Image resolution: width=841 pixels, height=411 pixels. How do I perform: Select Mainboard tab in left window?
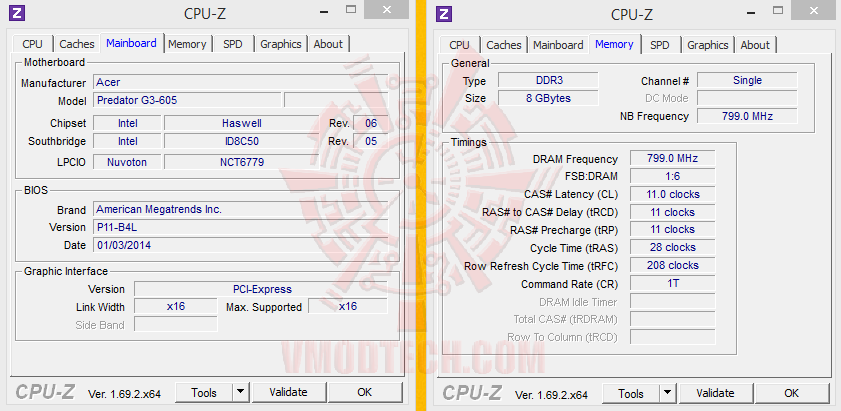click(131, 43)
